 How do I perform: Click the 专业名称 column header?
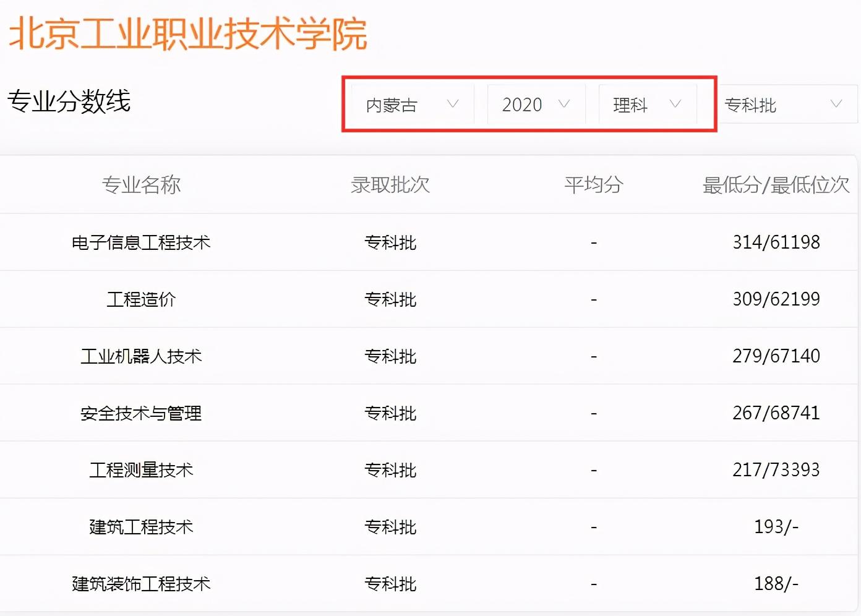point(142,184)
